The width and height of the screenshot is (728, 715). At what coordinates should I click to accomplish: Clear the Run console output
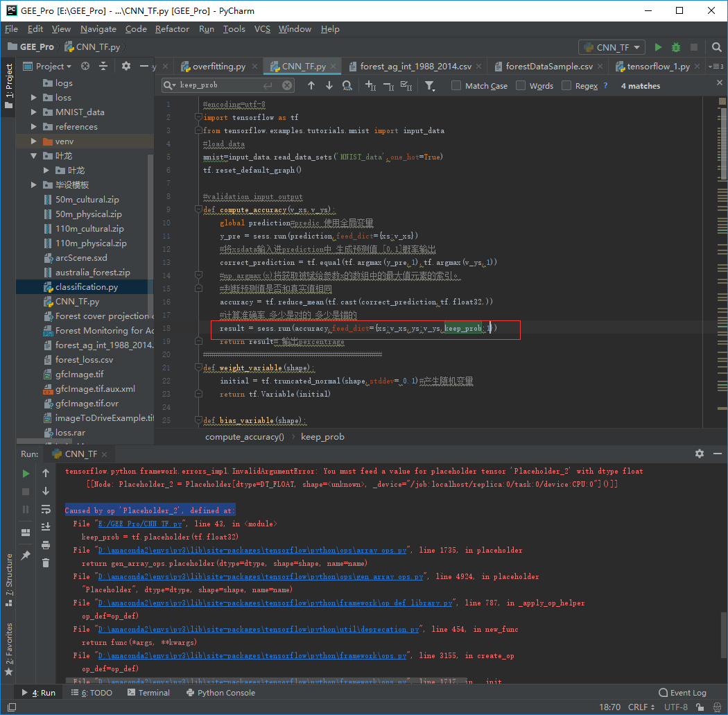(x=47, y=563)
